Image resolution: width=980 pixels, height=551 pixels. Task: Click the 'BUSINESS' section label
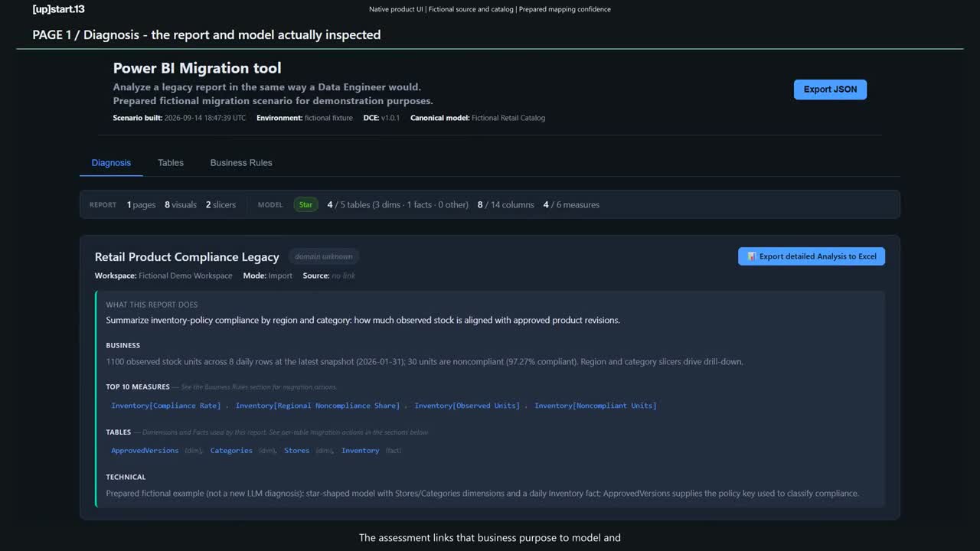click(x=123, y=345)
